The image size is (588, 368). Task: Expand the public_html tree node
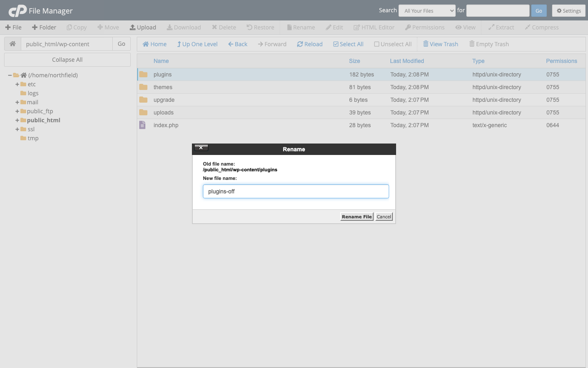point(17,120)
